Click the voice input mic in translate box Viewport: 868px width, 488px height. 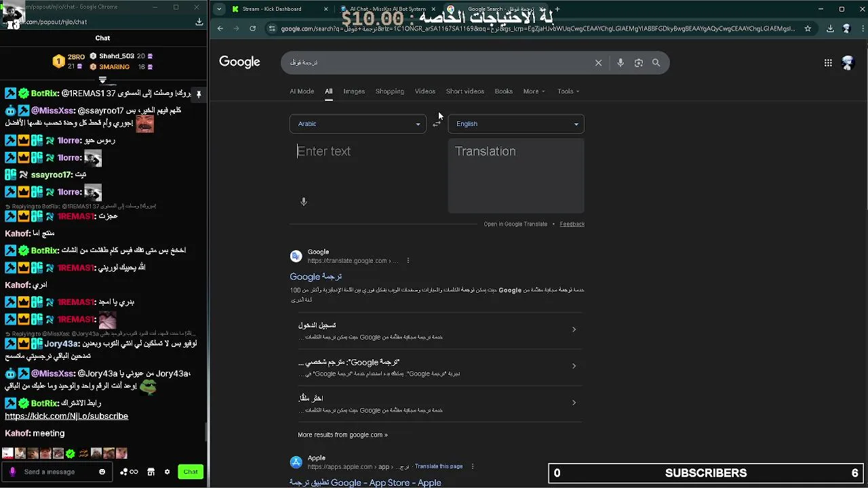[x=304, y=201]
